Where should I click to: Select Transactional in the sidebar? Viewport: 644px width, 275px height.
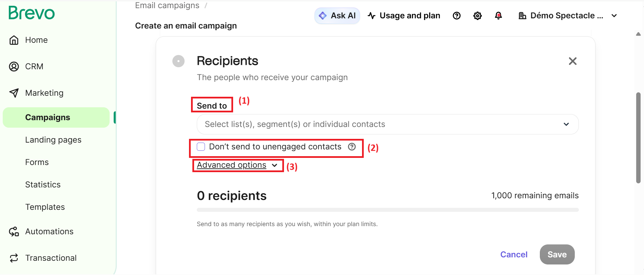pos(51,258)
